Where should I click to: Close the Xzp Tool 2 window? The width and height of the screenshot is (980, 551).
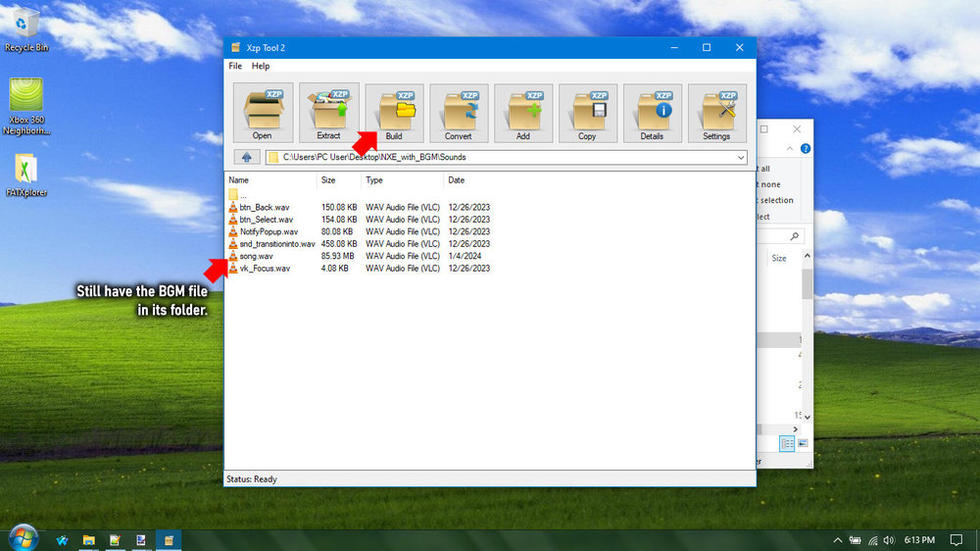(x=739, y=47)
